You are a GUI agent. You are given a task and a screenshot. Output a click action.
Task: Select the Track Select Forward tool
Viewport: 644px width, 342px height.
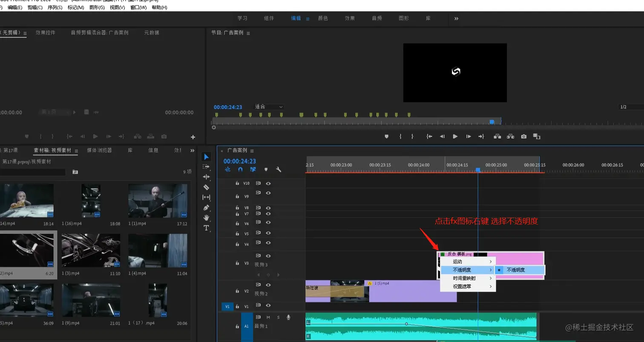point(206,167)
